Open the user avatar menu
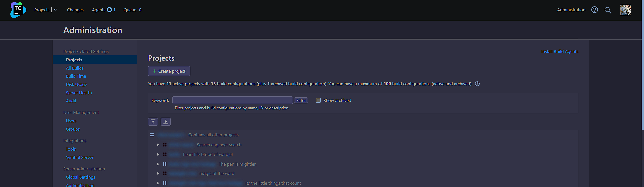Image resolution: width=644 pixels, height=187 pixels. pyautogui.click(x=626, y=10)
